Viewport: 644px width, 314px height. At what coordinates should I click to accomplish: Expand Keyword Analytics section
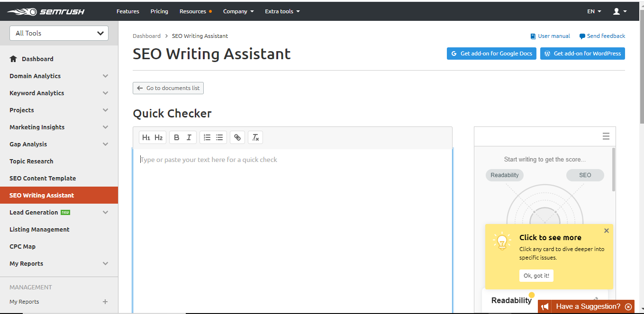pyautogui.click(x=105, y=93)
